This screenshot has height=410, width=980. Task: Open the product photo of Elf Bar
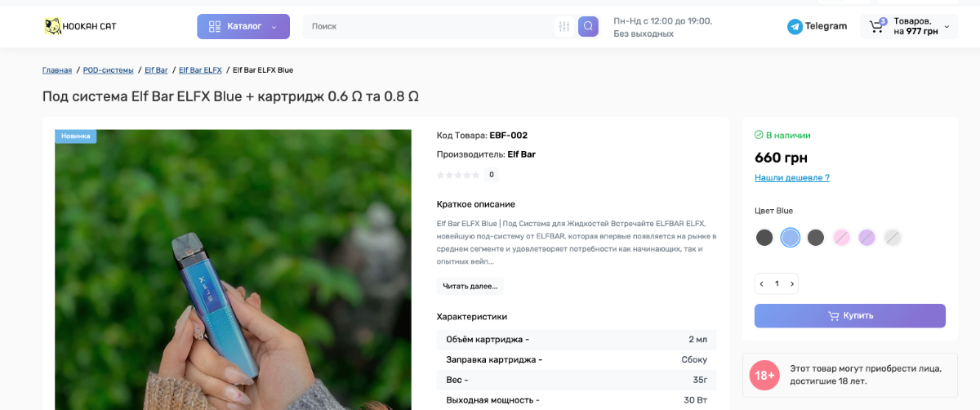[233, 270]
